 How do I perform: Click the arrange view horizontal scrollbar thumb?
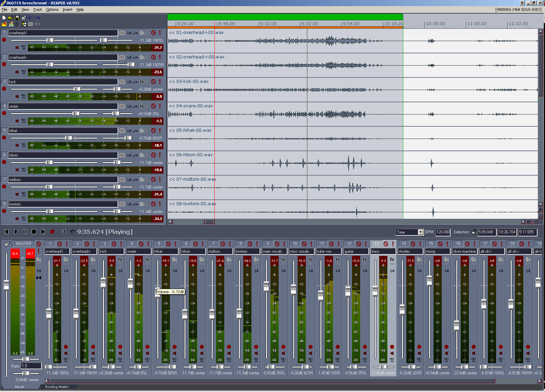[x=209, y=221]
